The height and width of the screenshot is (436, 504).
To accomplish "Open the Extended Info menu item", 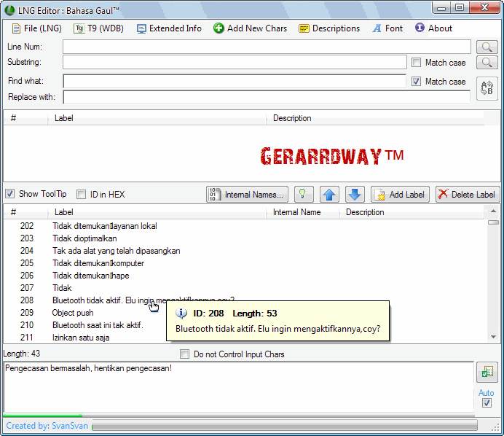I will pyautogui.click(x=169, y=28).
